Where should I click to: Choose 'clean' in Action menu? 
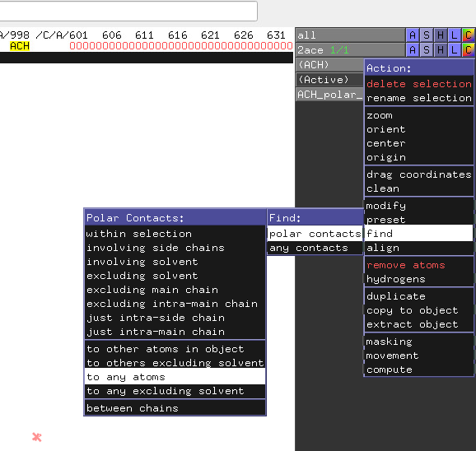tap(419, 188)
